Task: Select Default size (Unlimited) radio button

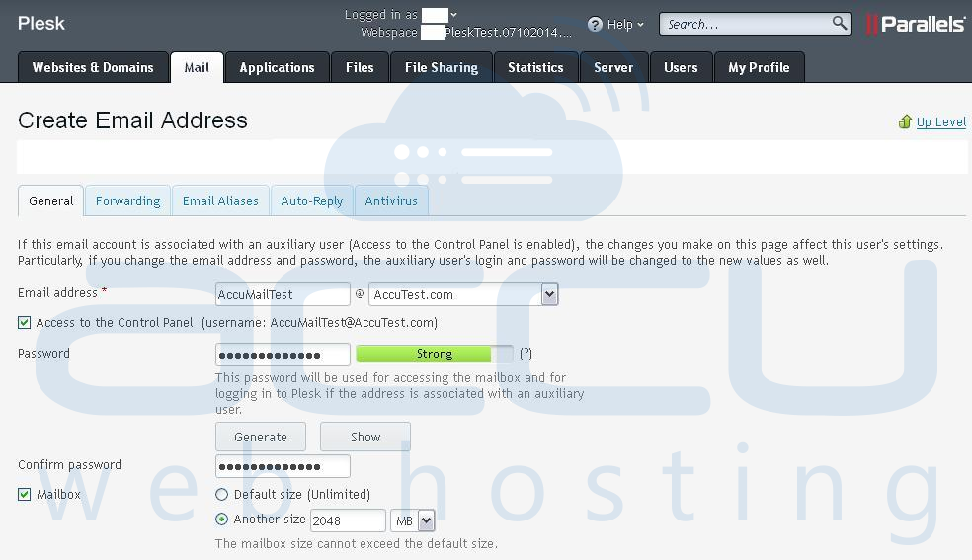Action: 221,495
